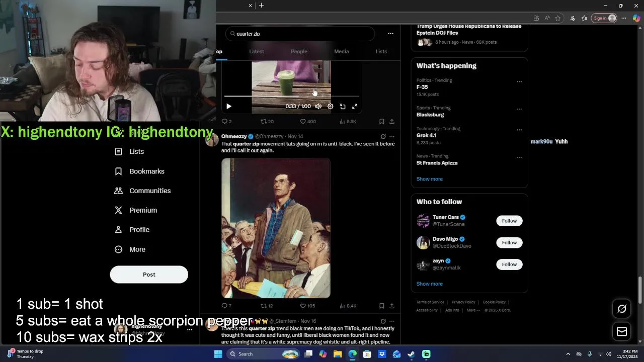Open the Messages floating button
The height and width of the screenshot is (362, 644).
pos(622,331)
